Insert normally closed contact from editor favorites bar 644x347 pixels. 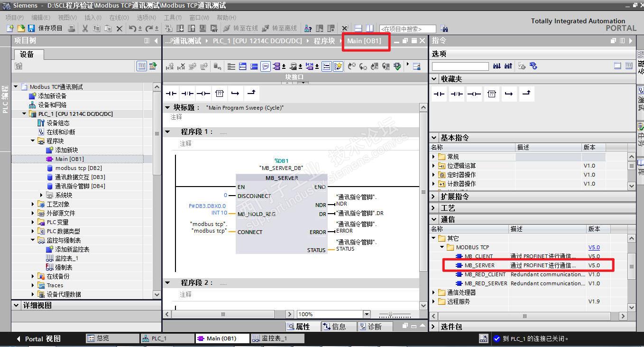pos(187,93)
